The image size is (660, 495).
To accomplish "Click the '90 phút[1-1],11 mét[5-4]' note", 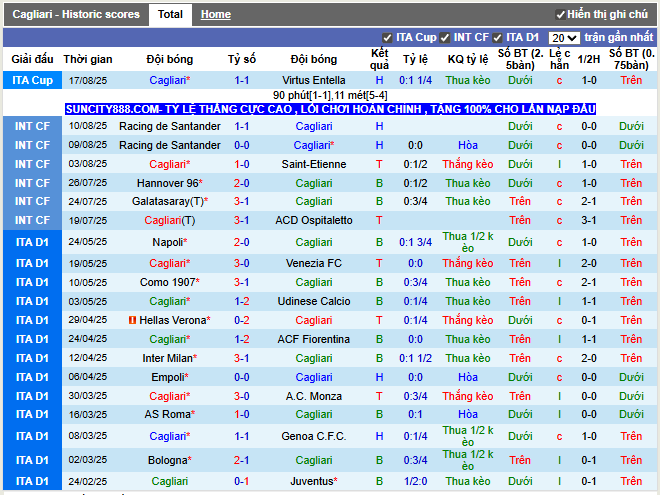I will [x=330, y=96].
